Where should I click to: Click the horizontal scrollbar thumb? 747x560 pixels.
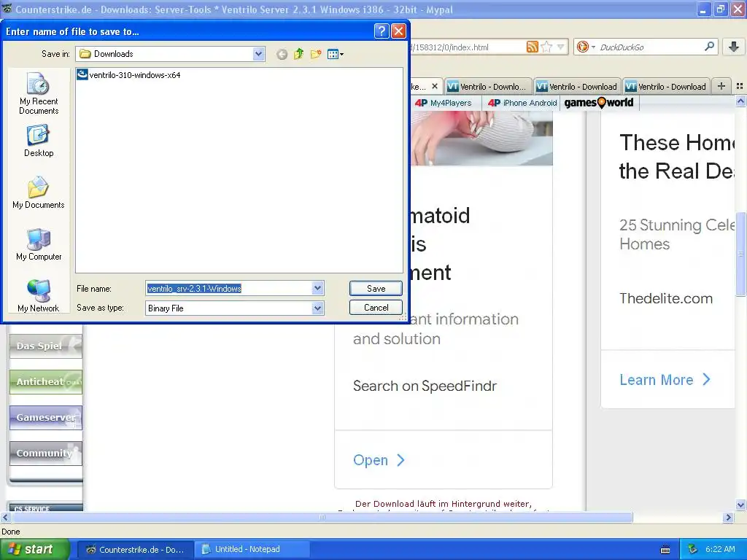click(x=322, y=517)
